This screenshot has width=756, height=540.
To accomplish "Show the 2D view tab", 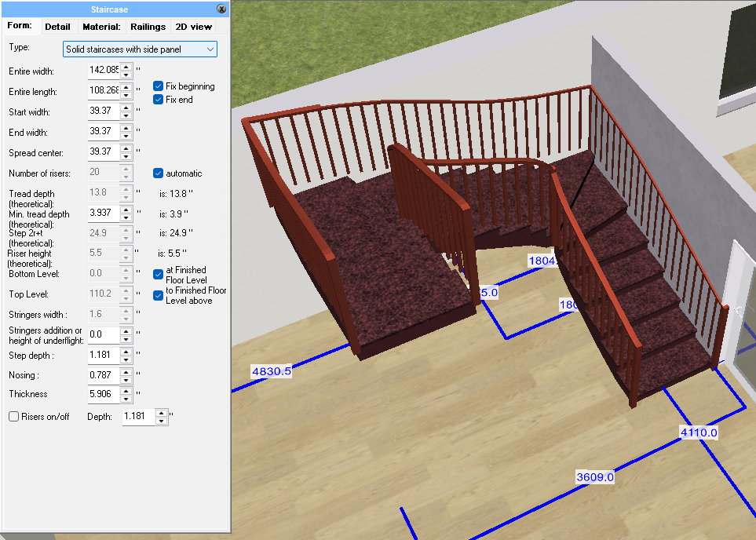I will coord(192,27).
